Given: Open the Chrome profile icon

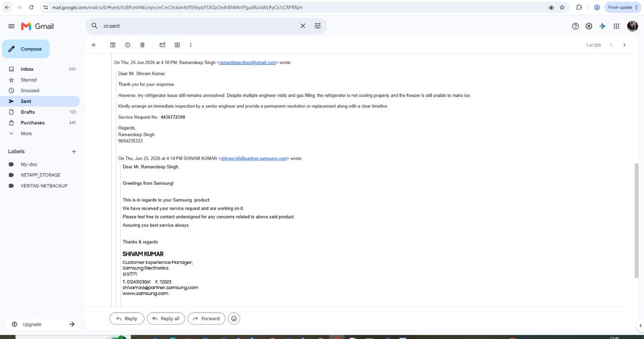Looking at the screenshot, I should click(x=597, y=8).
